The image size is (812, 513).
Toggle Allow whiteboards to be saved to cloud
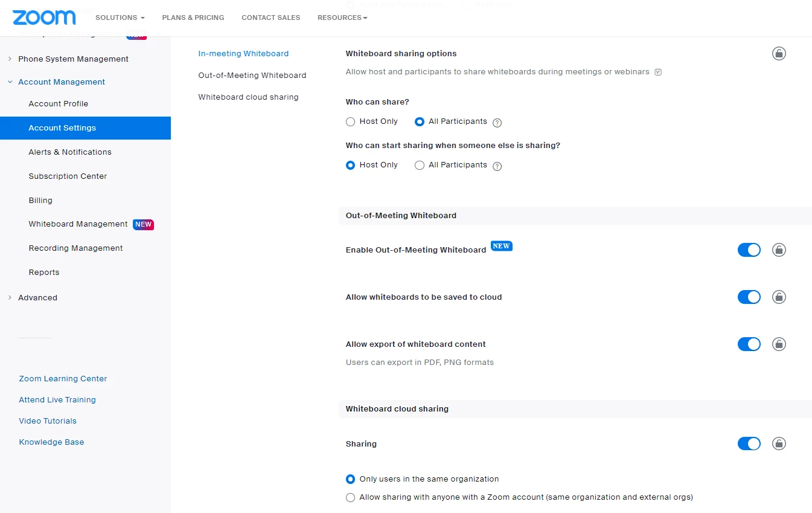[x=749, y=297]
